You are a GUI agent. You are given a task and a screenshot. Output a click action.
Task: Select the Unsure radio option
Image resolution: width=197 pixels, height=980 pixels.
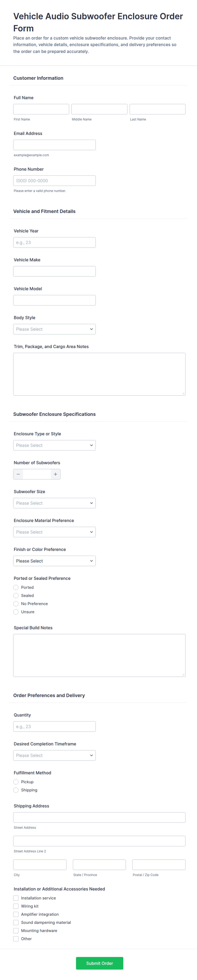tap(16, 612)
